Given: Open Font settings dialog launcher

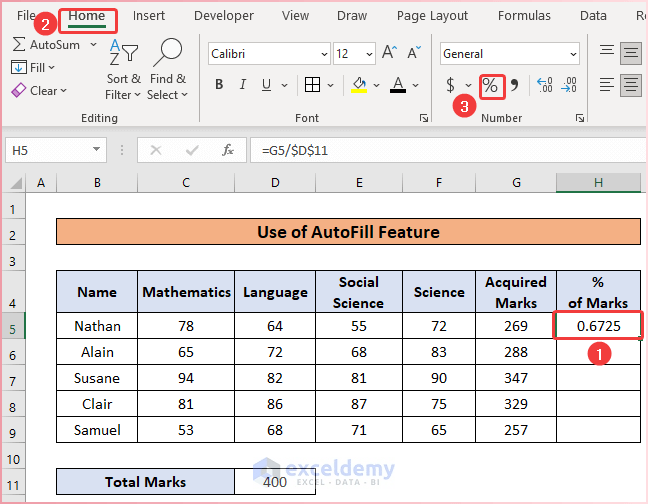Looking at the screenshot, I should [424, 118].
